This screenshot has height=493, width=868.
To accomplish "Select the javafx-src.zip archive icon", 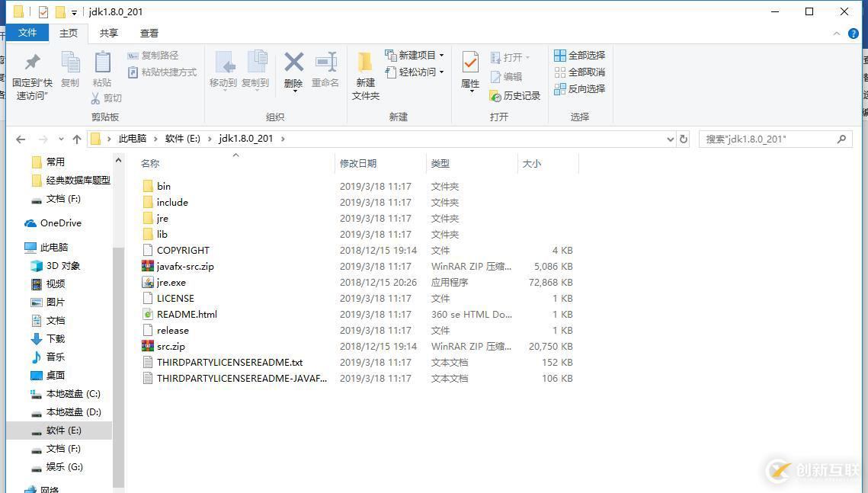I will pyautogui.click(x=148, y=266).
